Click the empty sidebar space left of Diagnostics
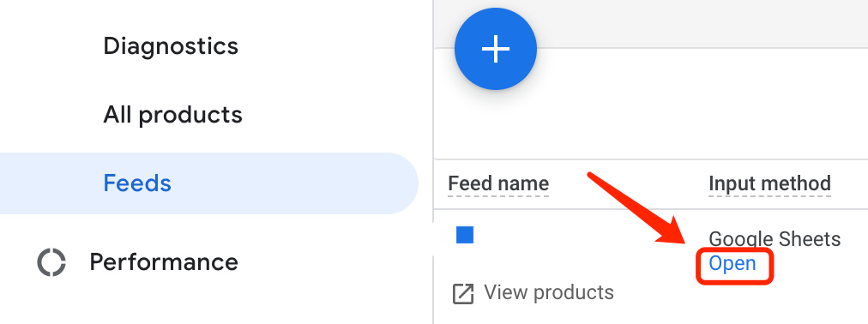Screen dimensions: 868x324 51,46
